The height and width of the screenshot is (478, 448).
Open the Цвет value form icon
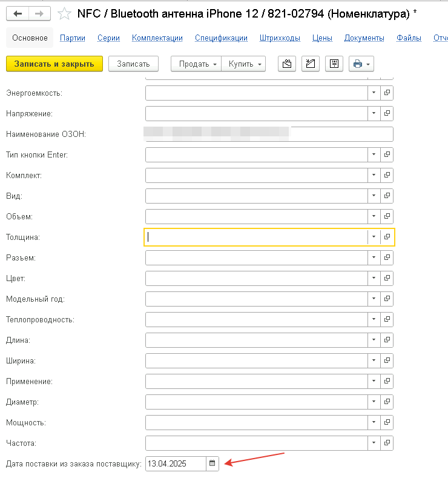pyautogui.click(x=387, y=278)
